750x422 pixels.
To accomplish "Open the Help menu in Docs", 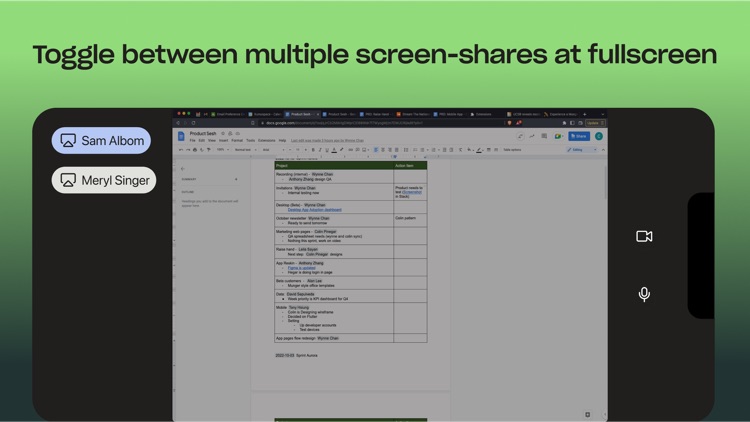I will [282, 141].
